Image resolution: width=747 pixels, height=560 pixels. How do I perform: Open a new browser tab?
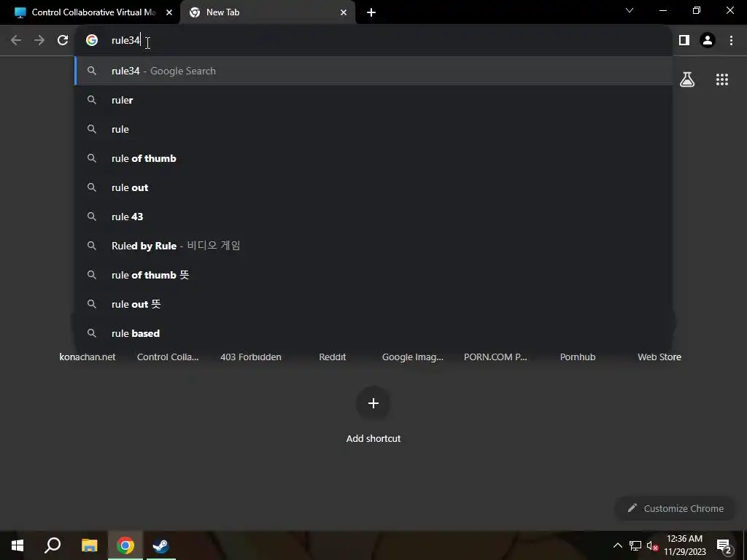[371, 12]
